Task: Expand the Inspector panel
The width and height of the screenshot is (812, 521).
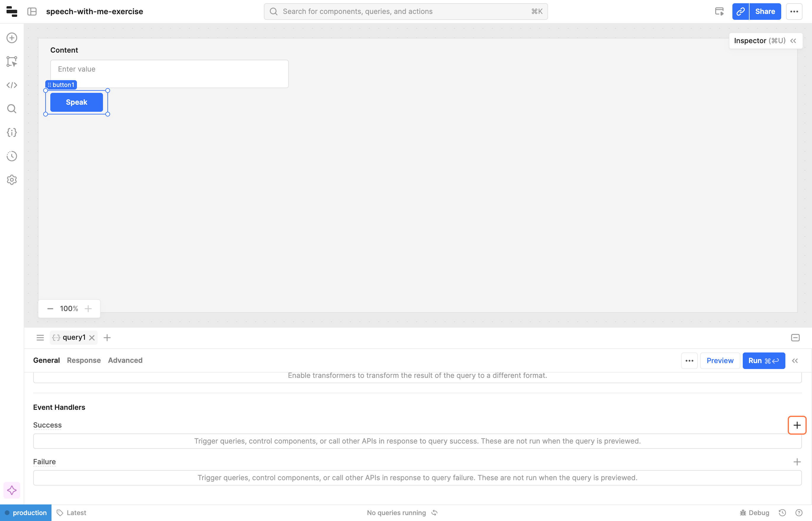Action: (x=793, y=41)
